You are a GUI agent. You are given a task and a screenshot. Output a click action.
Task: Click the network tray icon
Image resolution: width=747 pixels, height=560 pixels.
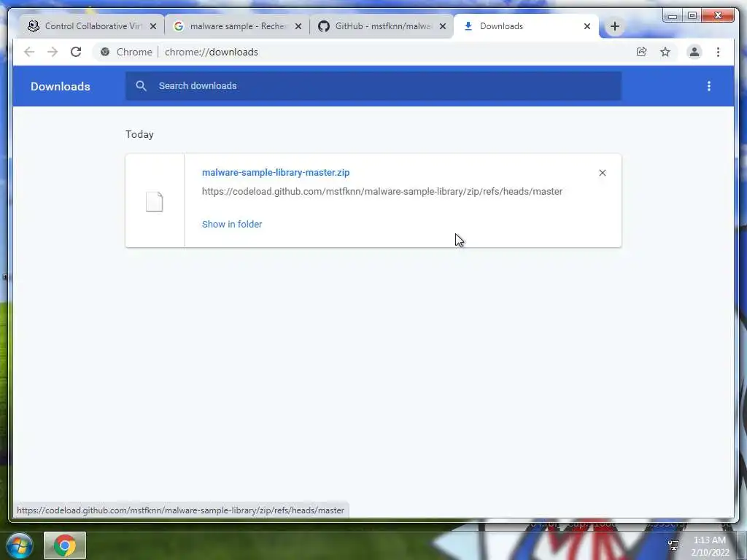tap(673, 545)
